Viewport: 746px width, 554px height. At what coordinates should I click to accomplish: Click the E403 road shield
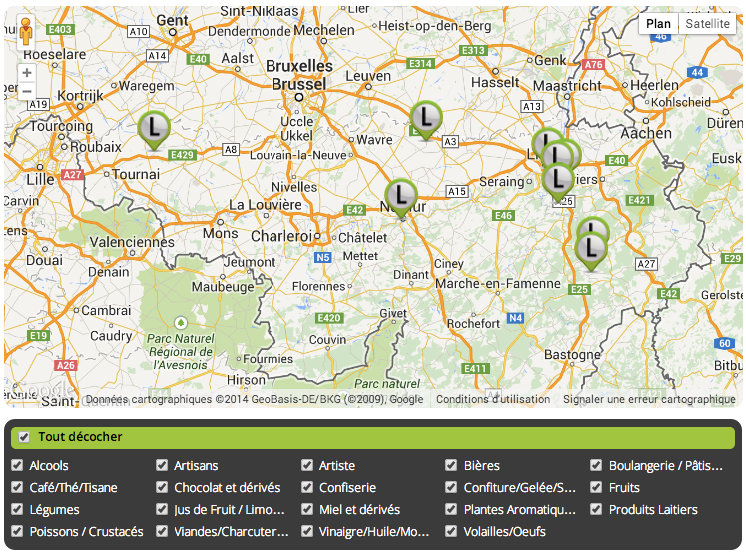click(60, 30)
